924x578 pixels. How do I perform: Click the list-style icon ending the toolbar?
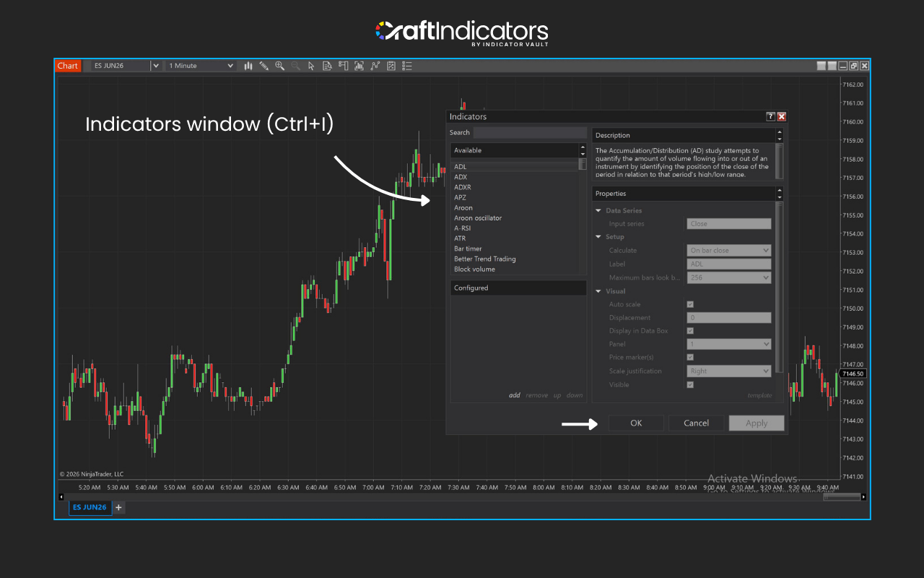(x=407, y=66)
